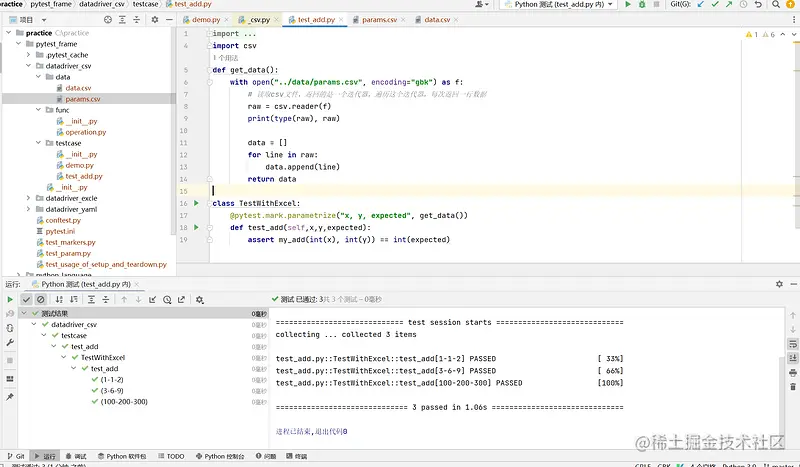Click the pin tab icon in run sidebar

pos(10,397)
